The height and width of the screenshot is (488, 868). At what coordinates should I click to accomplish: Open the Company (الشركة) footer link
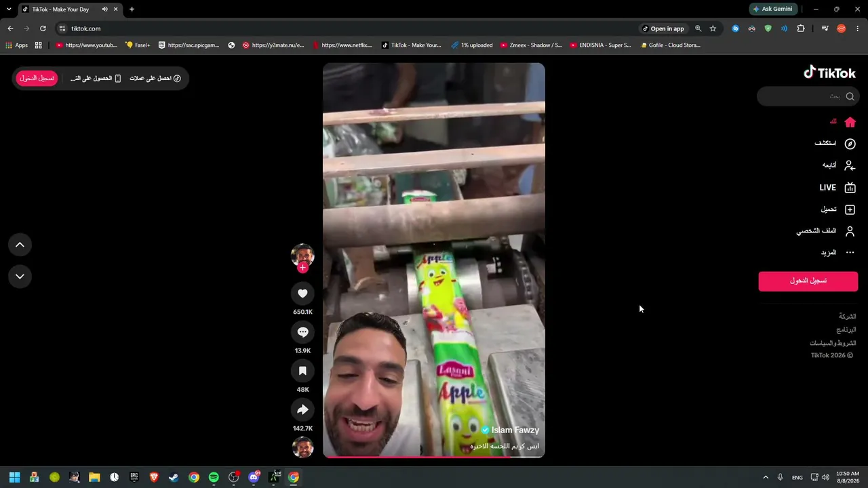[847, 317]
